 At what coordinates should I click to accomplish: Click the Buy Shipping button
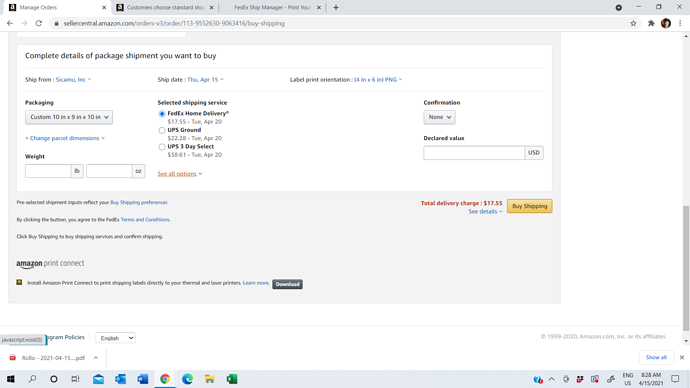pyautogui.click(x=529, y=206)
